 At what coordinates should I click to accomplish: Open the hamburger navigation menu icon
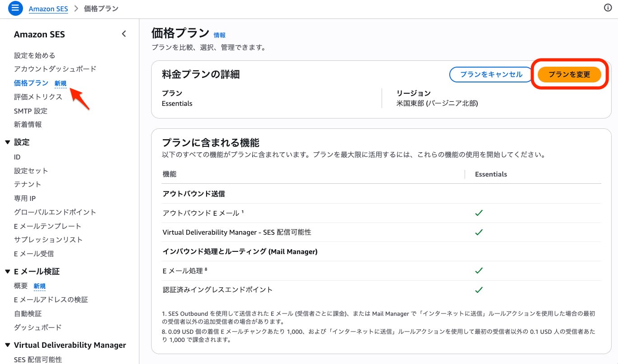tap(15, 8)
